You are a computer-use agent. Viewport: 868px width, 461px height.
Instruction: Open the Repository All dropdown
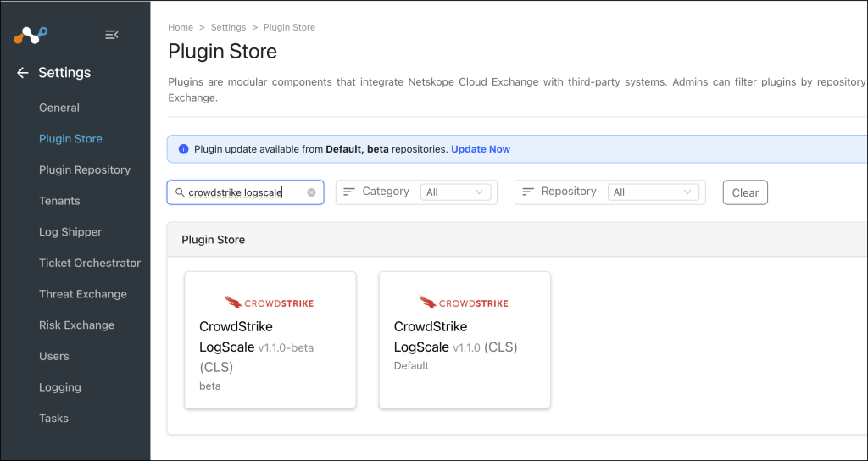654,192
